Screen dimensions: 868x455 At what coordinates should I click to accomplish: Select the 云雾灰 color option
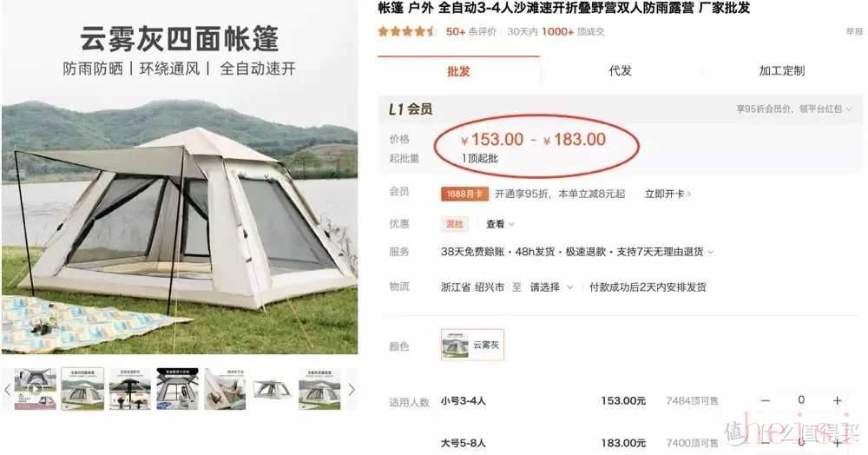472,345
